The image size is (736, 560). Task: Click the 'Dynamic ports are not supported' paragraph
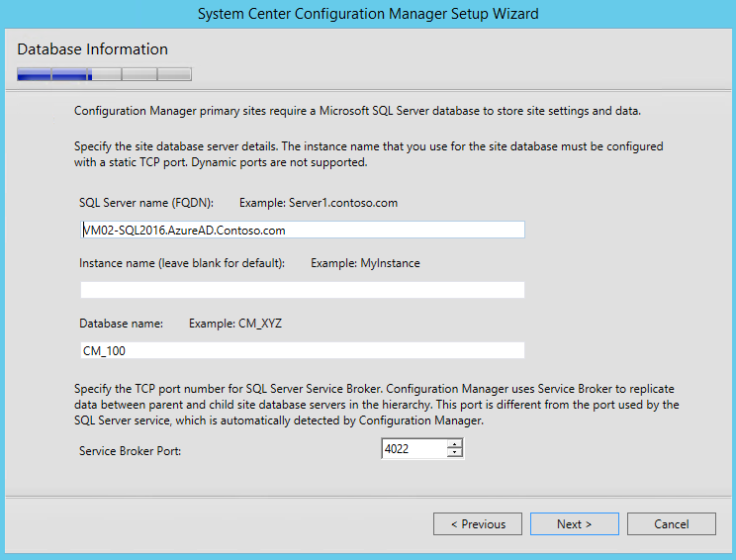tap(368, 154)
